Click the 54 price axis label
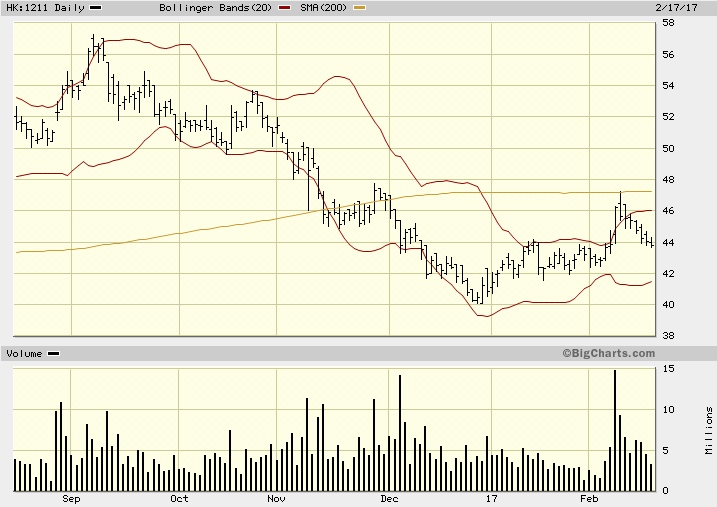 [668, 85]
